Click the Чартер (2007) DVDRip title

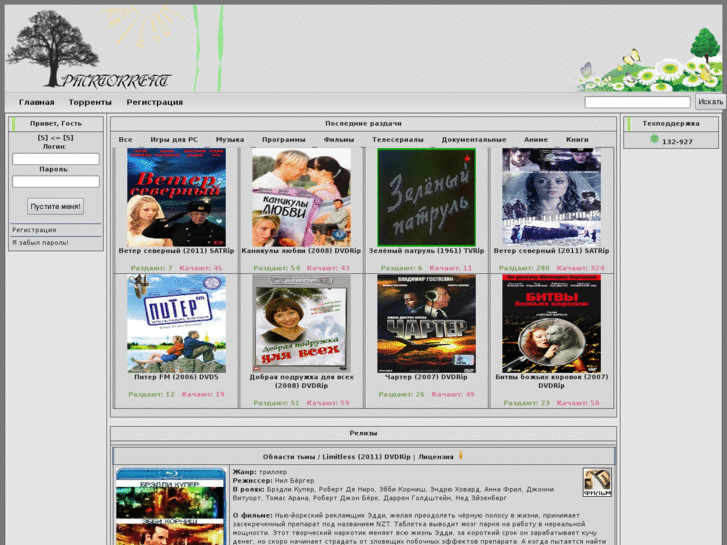(426, 377)
